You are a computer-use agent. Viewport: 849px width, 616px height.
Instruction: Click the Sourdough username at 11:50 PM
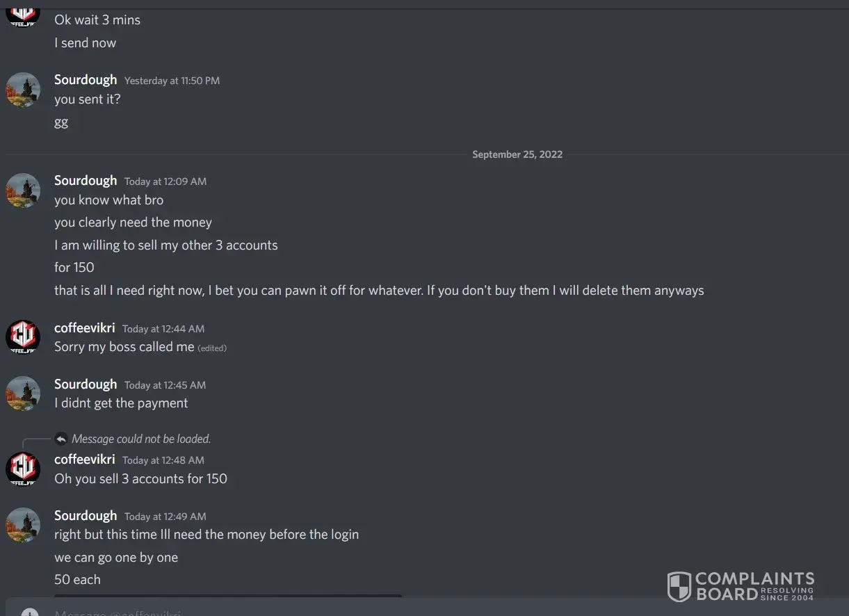[86, 80]
